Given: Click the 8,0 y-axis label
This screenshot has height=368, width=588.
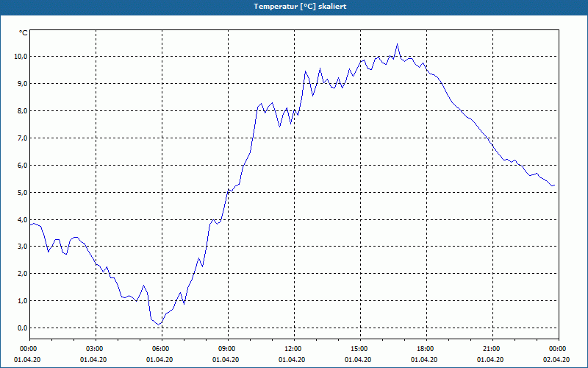Looking at the screenshot, I should [x=23, y=111].
